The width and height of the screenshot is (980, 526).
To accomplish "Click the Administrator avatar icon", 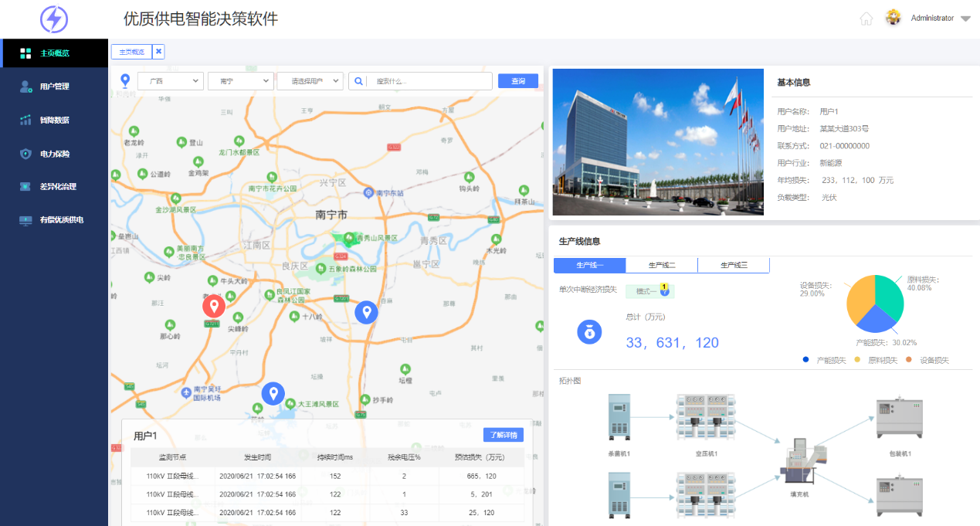I will pyautogui.click(x=894, y=18).
